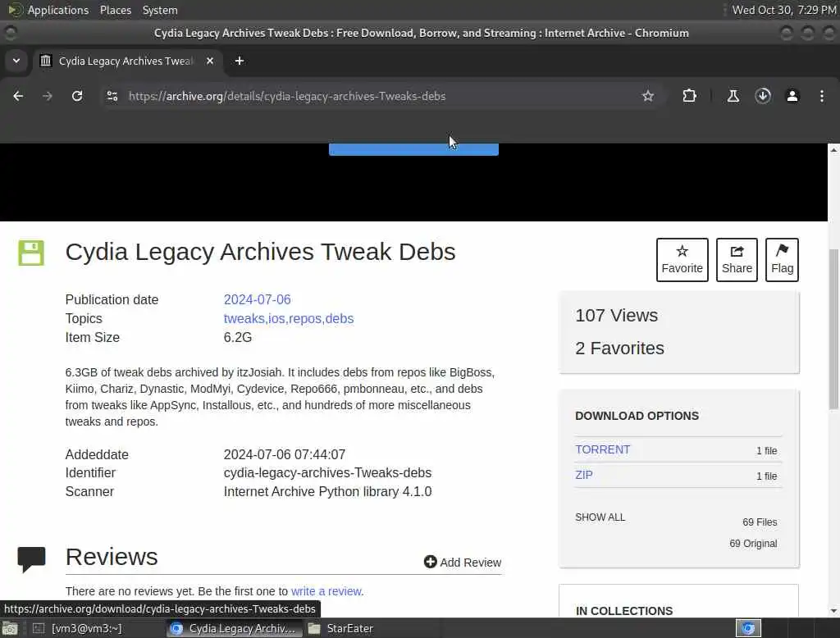Close the Cydia Legacy Archives tab
Image resolution: width=840 pixels, height=638 pixels.
pyautogui.click(x=210, y=61)
